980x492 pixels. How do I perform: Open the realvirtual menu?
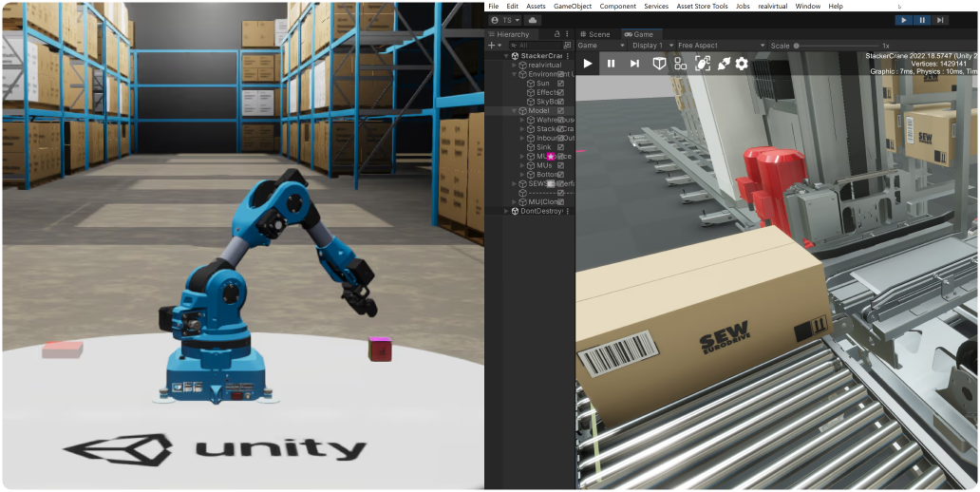[772, 7]
